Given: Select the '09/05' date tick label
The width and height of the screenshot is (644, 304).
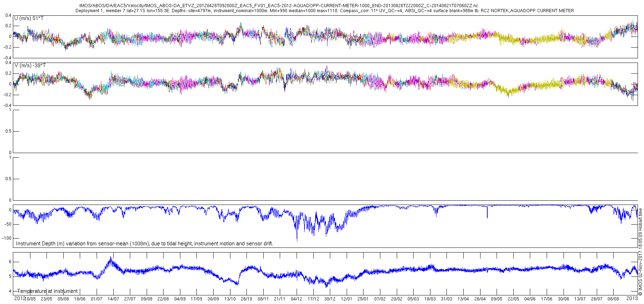Looking at the screenshot, I should click(x=497, y=299).
